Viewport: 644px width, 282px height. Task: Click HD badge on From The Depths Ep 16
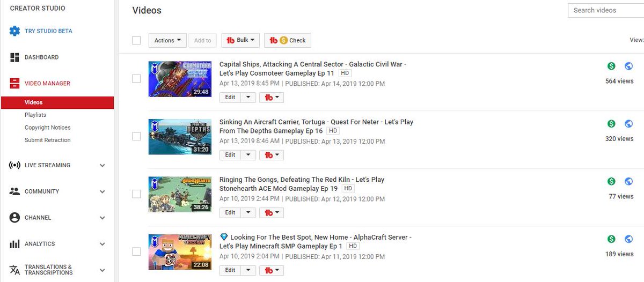click(333, 131)
